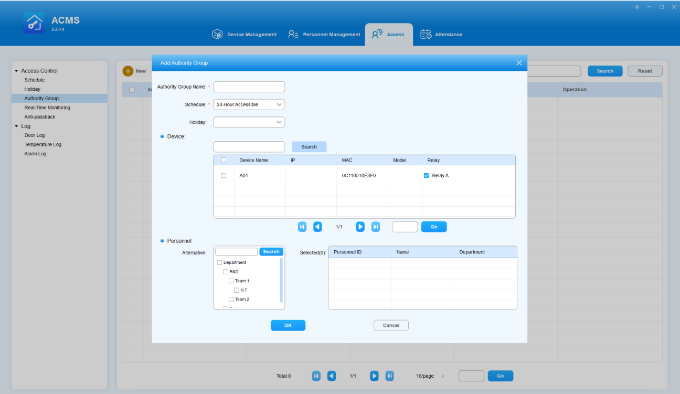The height and width of the screenshot is (394, 680).
Task: Close the Add Authority Group dialog
Action: pyautogui.click(x=519, y=63)
